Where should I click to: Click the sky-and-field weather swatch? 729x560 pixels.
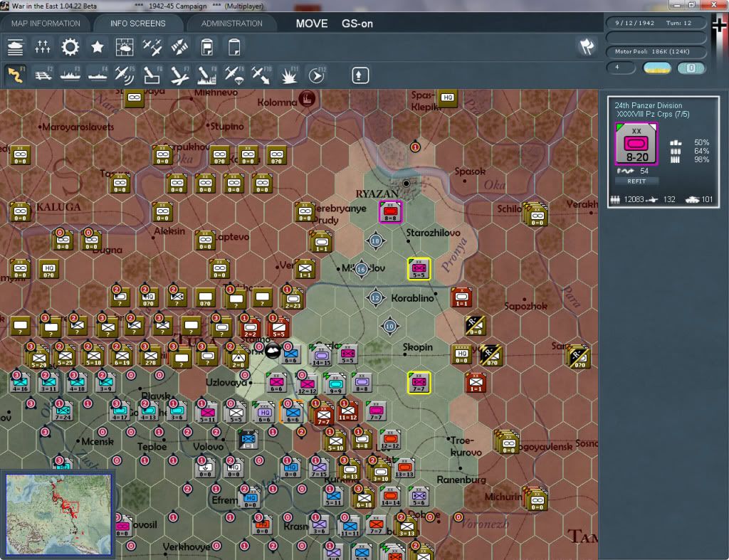[656, 68]
